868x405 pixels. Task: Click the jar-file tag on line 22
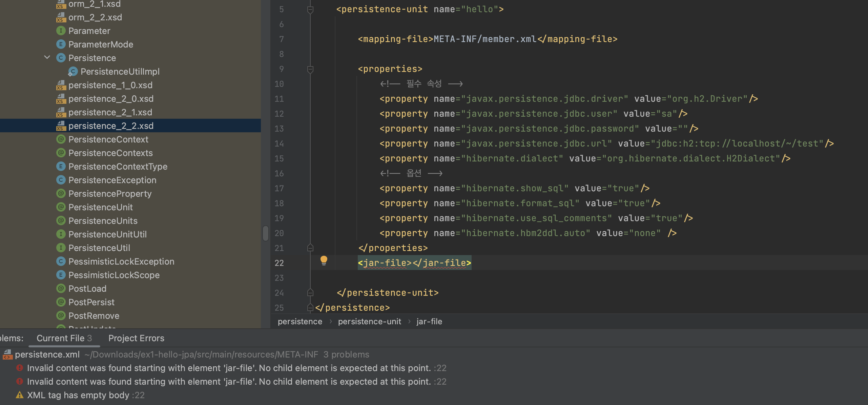pos(414,263)
